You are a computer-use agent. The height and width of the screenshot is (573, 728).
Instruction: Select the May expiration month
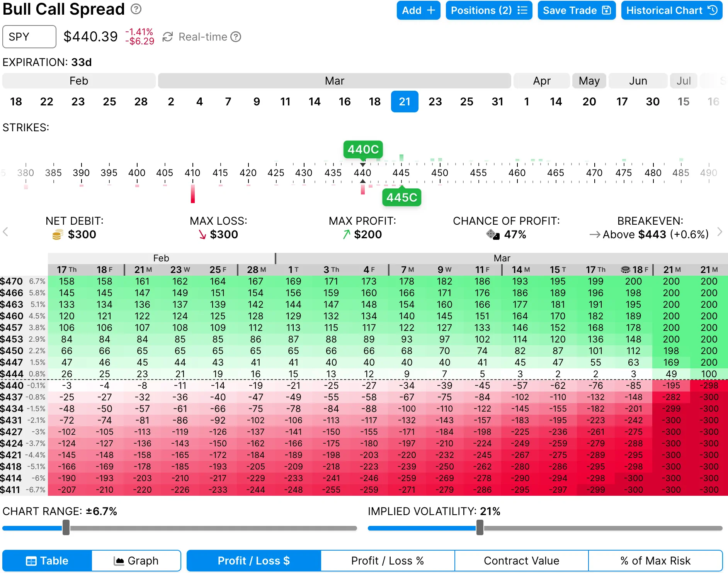pyautogui.click(x=589, y=81)
